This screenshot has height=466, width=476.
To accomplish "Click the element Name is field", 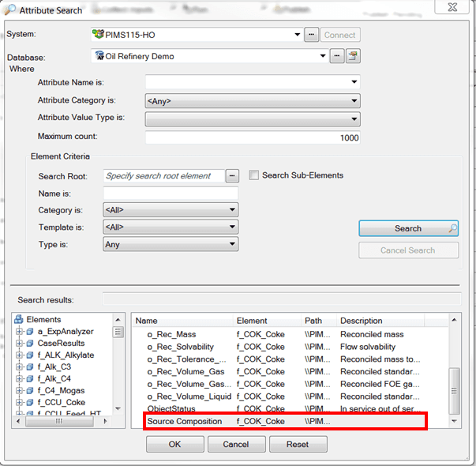I will (171, 194).
